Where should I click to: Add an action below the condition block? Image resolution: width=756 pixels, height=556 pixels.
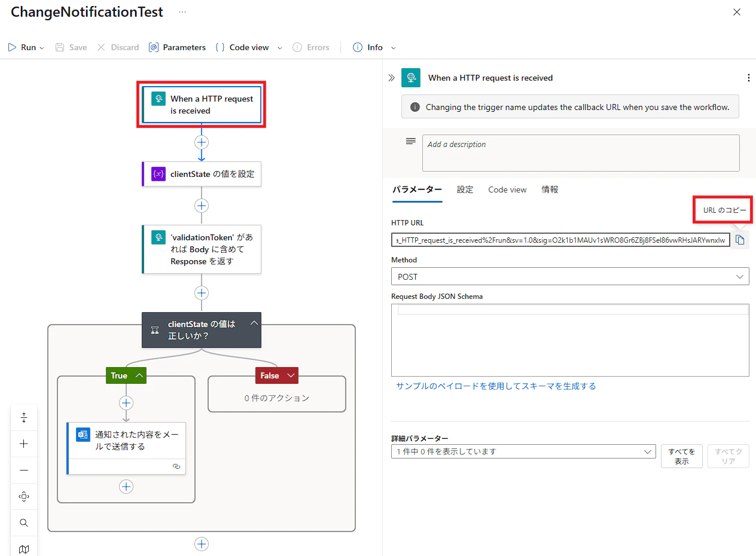pyautogui.click(x=202, y=544)
